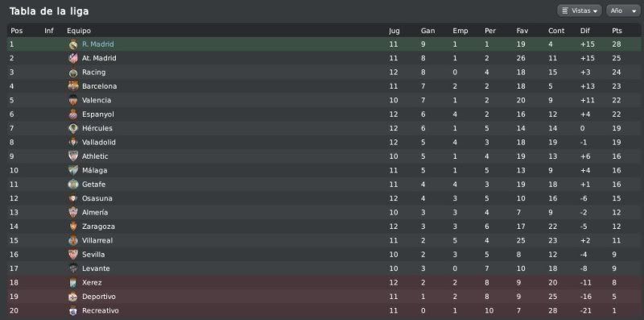Click the Barcelona club crest icon
The image size is (644, 320).
click(73, 86)
